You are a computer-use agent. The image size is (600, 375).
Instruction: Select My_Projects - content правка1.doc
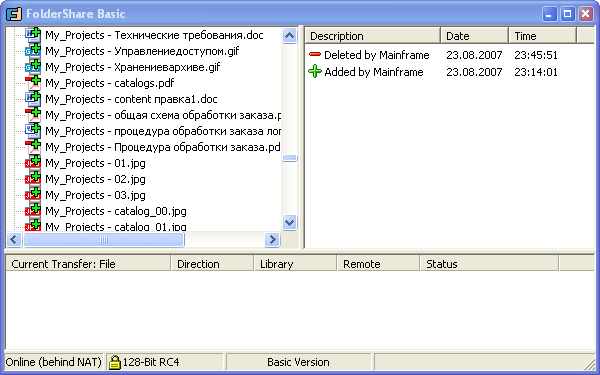click(131, 99)
